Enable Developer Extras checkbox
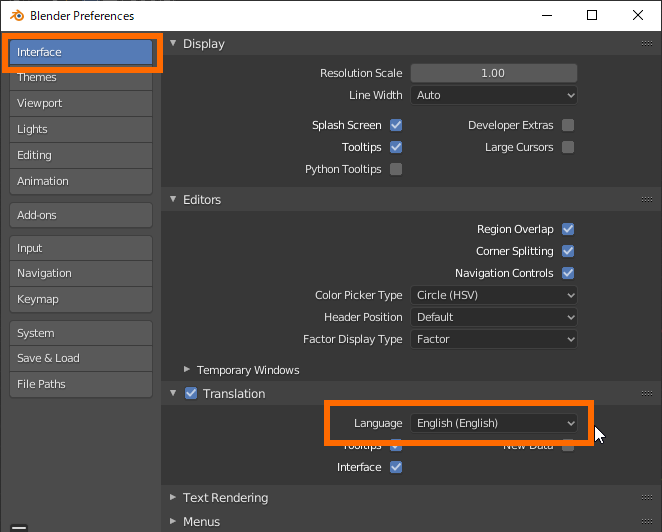Screen dimensions: 662x532 click(x=568, y=125)
